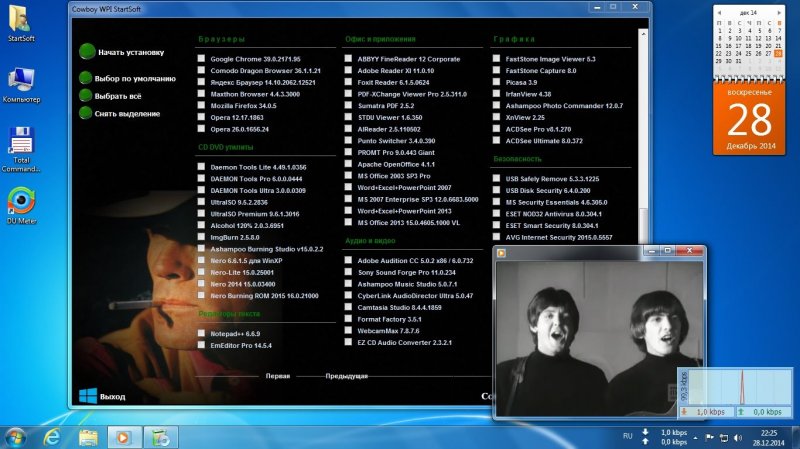Click green Выбрать всё circle icon
Image resolution: width=800 pixels, height=449 pixels.
(x=85, y=95)
